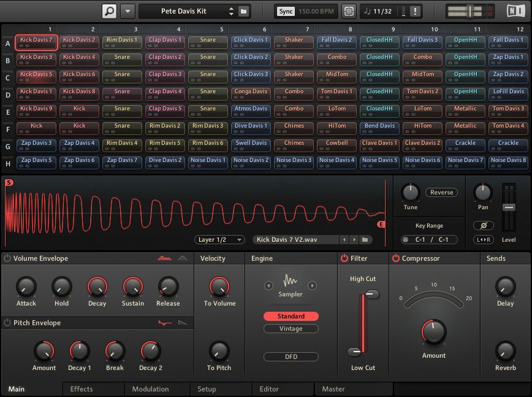Select Standard engine mode
This screenshot has height=397, width=532.
[x=291, y=316]
